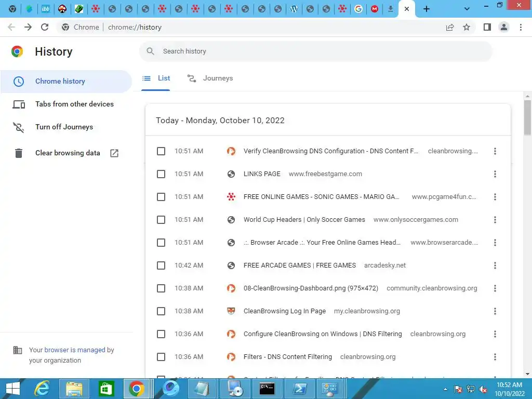Open actions menu for CleanBrowsing-Dashboard.png entry
532x399 pixels.
(495, 288)
